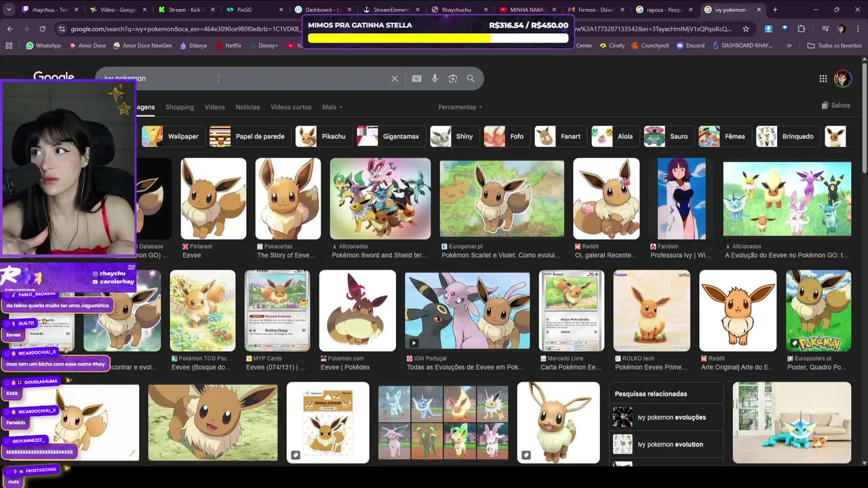
Task: Clear the search box with the X icon
Action: [395, 79]
